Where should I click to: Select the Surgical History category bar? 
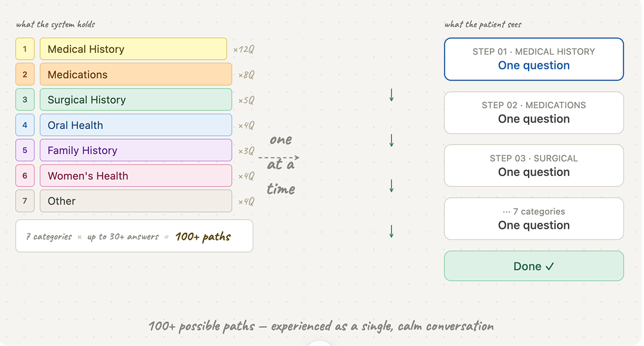point(136,100)
